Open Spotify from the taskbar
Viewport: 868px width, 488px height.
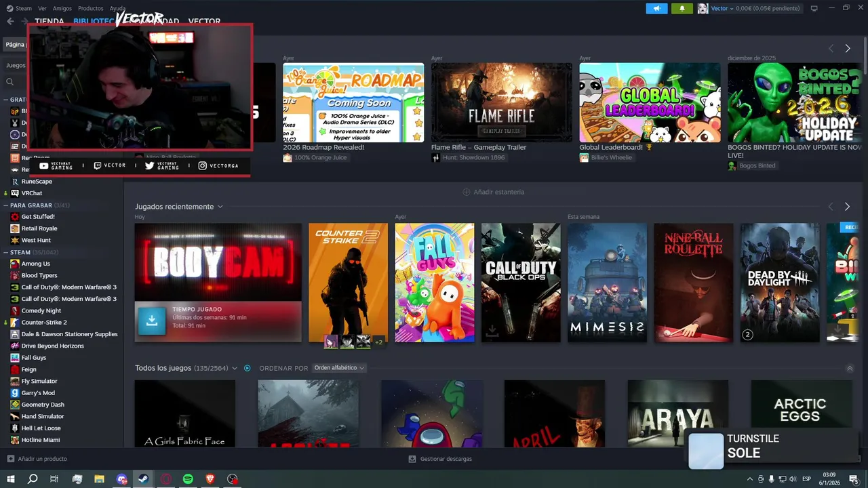click(x=188, y=479)
